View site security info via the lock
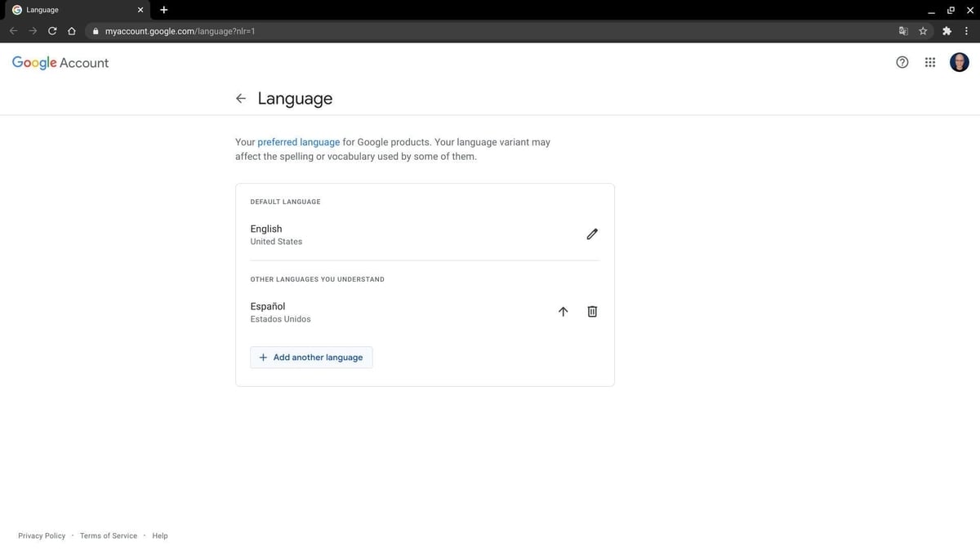Image resolution: width=980 pixels, height=551 pixels. 95,30
